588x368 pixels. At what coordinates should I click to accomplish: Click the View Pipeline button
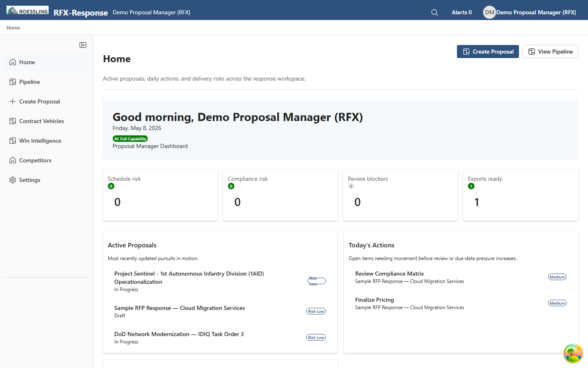click(550, 52)
